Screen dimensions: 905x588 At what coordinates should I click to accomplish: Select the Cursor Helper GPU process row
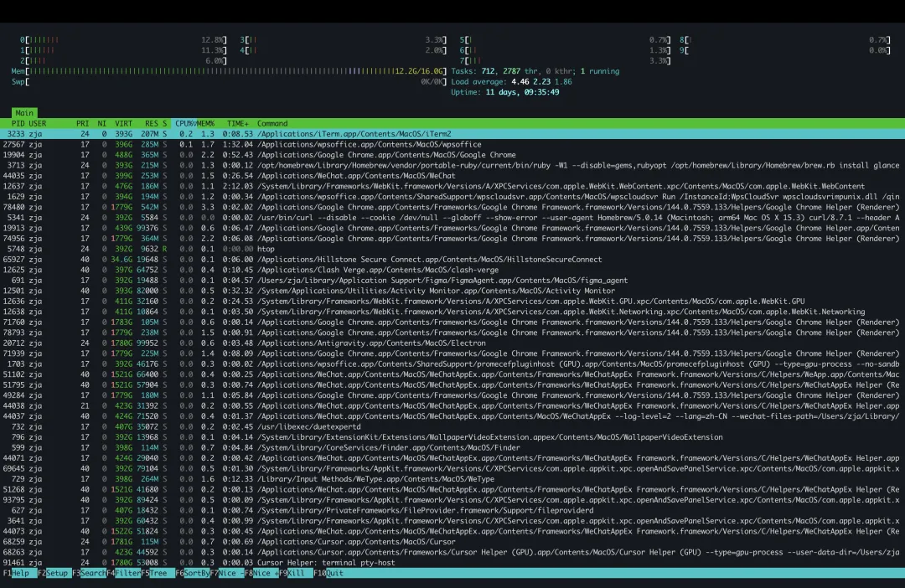point(452,552)
